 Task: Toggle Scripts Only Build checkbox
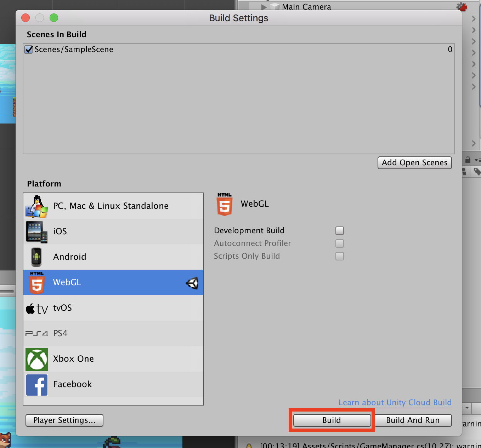coord(340,256)
